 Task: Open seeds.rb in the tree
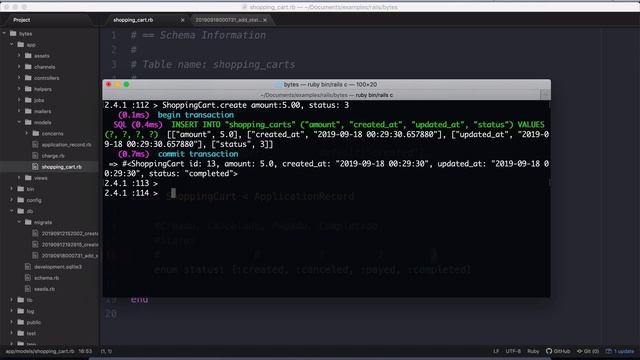[44, 289]
